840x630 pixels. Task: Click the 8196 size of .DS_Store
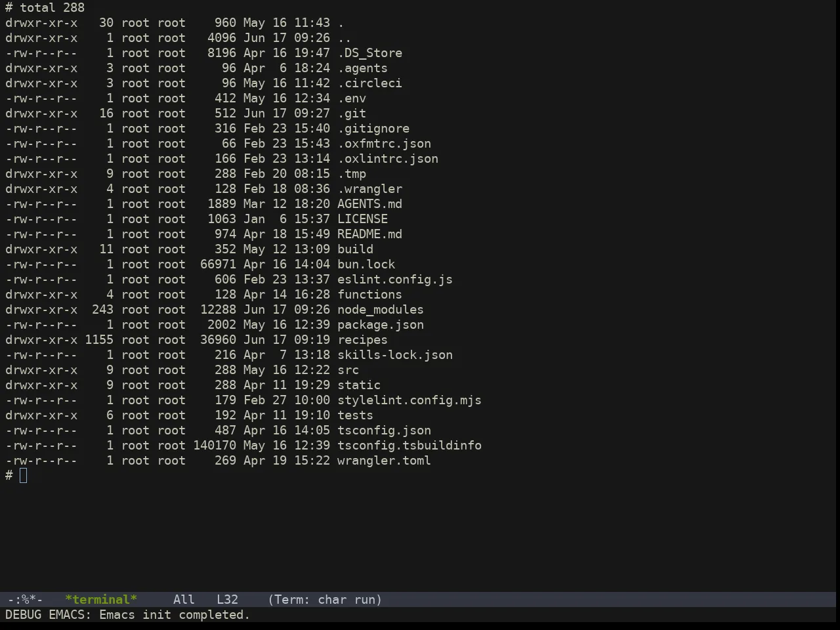222,53
